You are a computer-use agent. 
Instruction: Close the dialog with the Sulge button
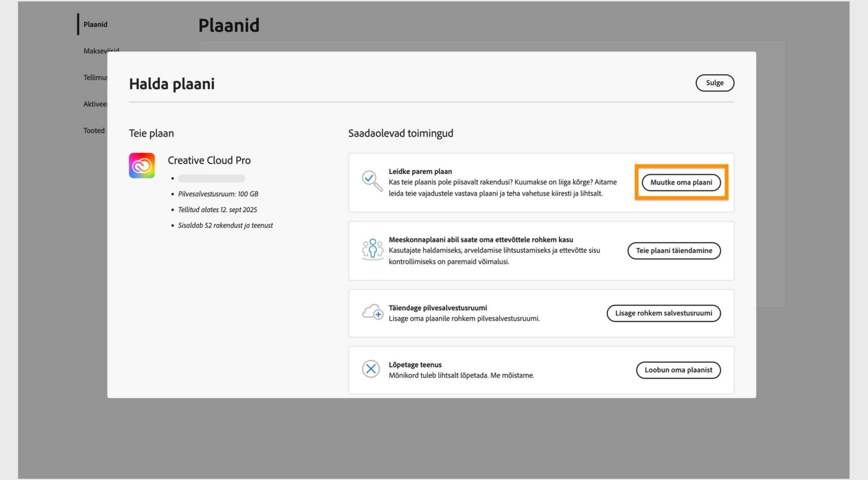[715, 83]
